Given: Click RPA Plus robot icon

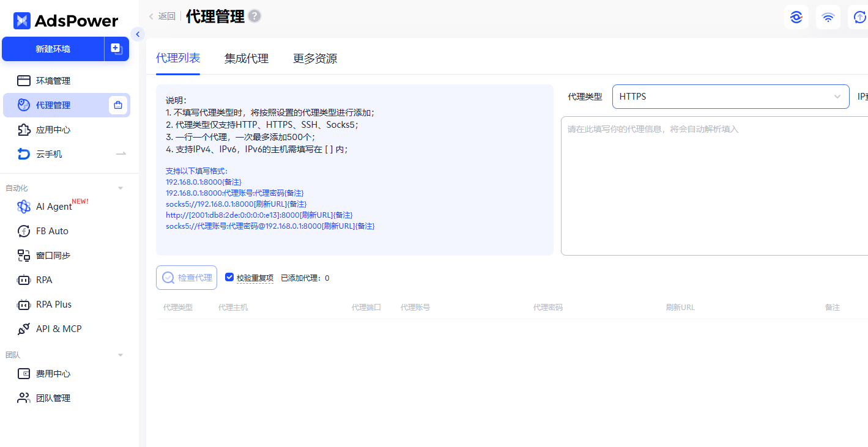Looking at the screenshot, I should (x=24, y=305).
